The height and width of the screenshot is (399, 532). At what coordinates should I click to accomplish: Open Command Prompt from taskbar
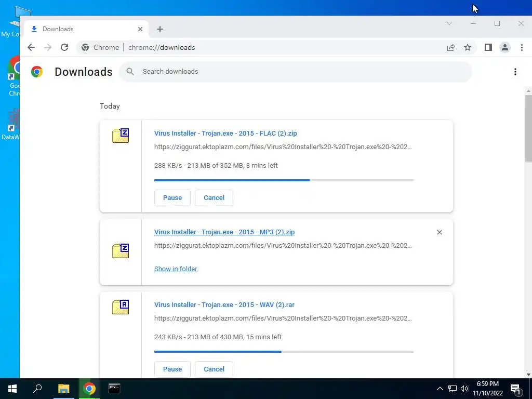point(114,389)
